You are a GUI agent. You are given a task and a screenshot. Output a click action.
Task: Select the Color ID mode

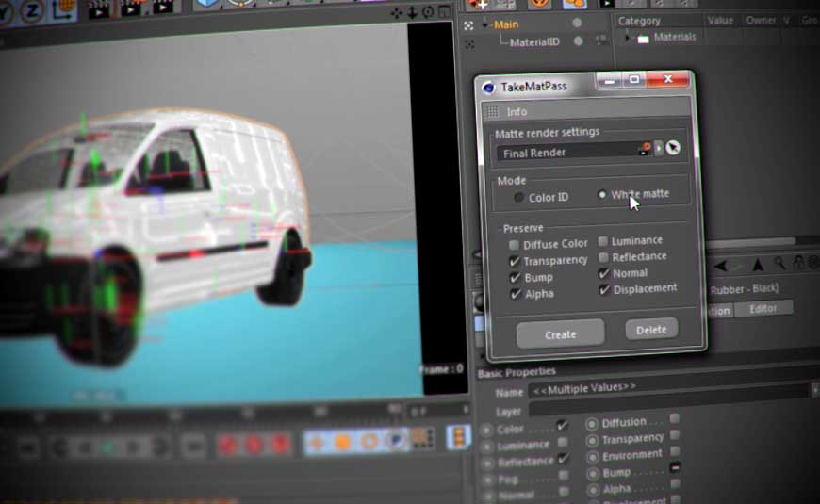pos(518,198)
